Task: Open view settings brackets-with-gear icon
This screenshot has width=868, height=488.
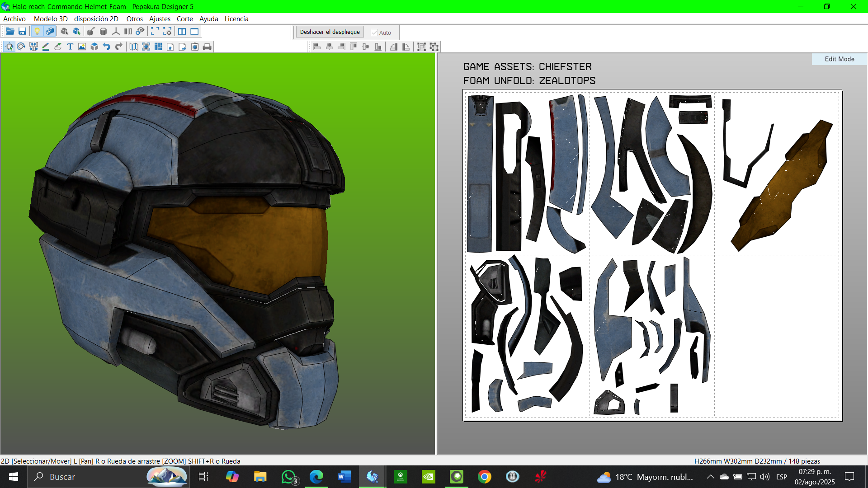Action: [x=167, y=32]
